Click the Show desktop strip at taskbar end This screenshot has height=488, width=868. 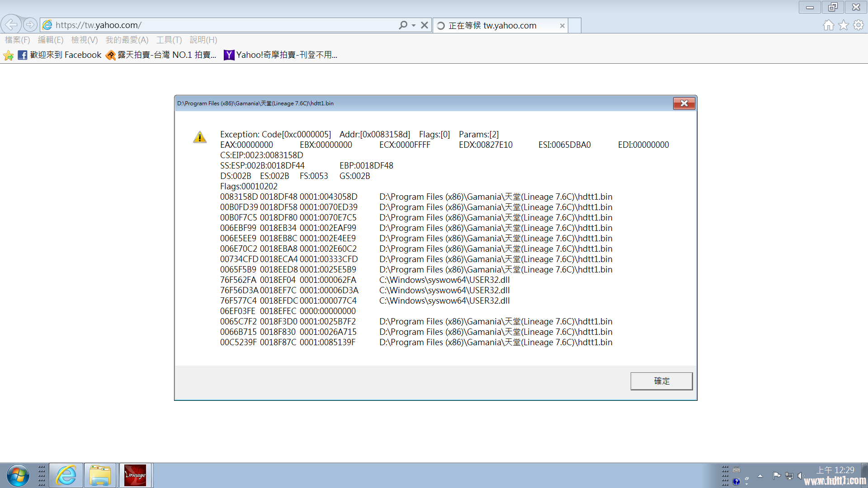[864, 475]
